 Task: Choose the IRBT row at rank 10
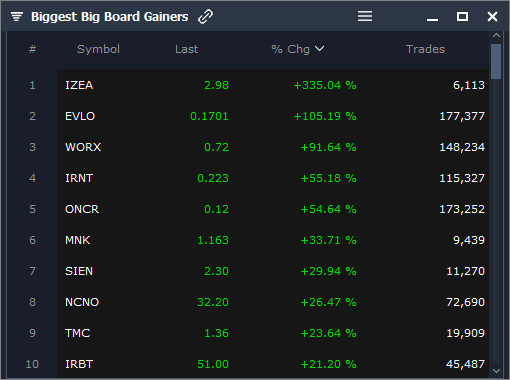point(273,364)
